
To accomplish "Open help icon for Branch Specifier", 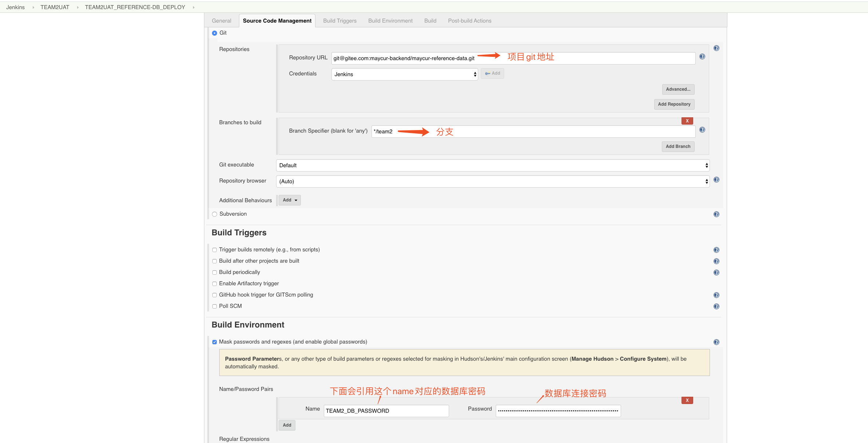I will pyautogui.click(x=702, y=130).
